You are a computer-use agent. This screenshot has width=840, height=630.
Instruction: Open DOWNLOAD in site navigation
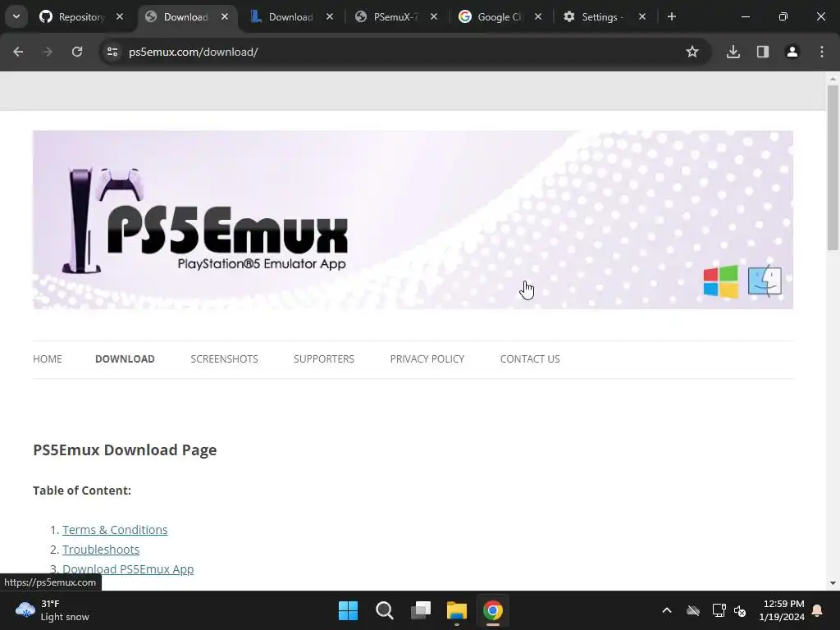pyautogui.click(x=125, y=359)
